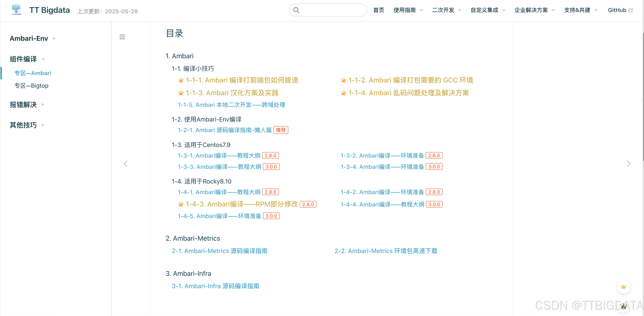The height and width of the screenshot is (316, 644).
Task: Select 专区—Bigtop in the sidebar
Action: [x=31, y=86]
